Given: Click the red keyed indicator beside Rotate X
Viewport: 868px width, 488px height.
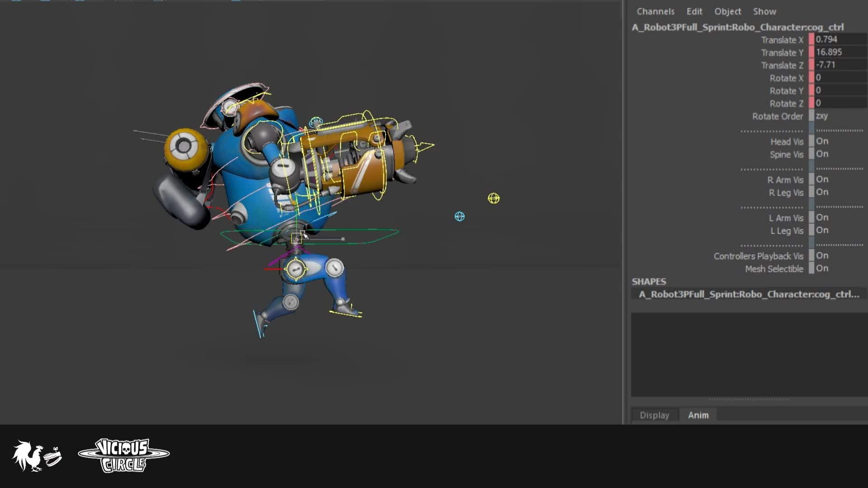Looking at the screenshot, I should pyautogui.click(x=811, y=78).
